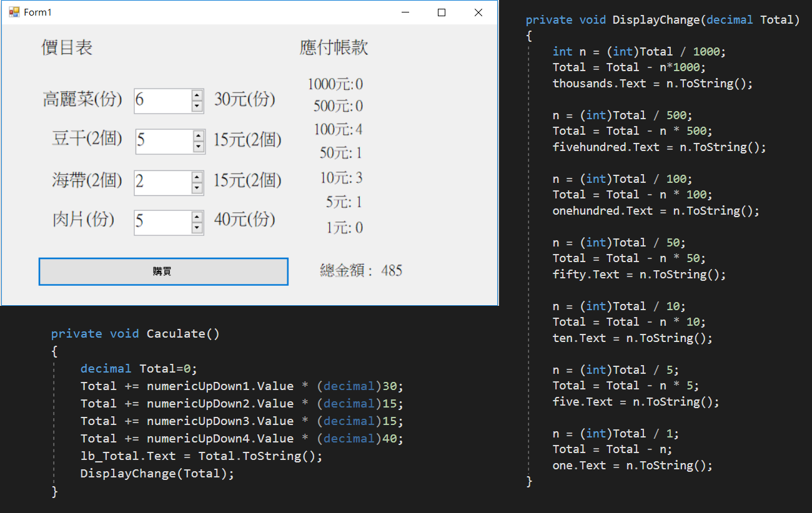Click 'fivehundred.Text = n.ToString();' code line
Image resolution: width=812 pixels, height=513 pixels.
point(659,147)
